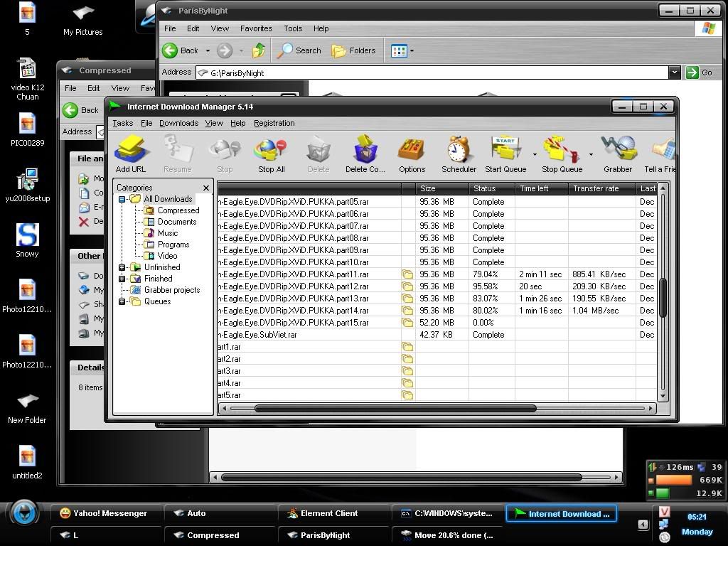Click the Transfer rate column header
Image resolution: width=728 pixels, height=585 pixels.
tap(601, 188)
